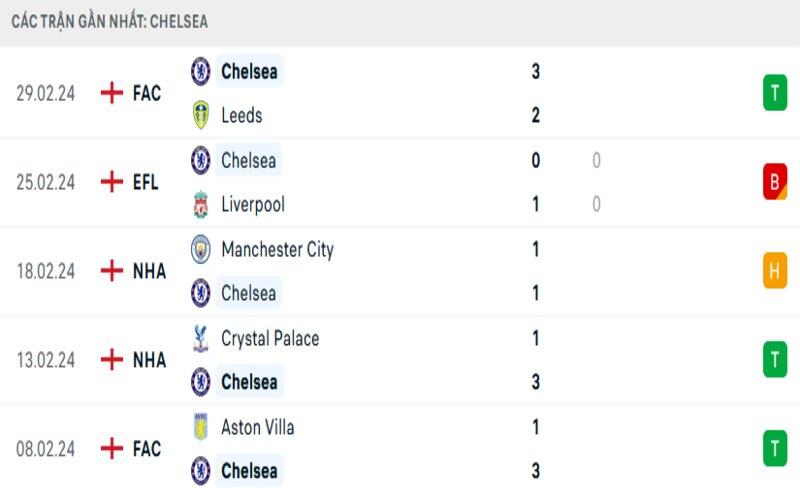Open the Aston Villa team link
The image size is (800, 500).
[x=257, y=427]
